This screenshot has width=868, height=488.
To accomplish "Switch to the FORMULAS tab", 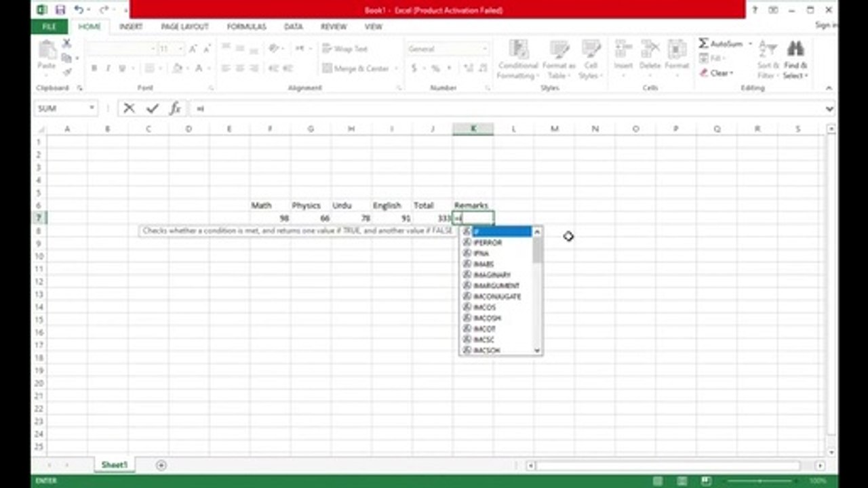I will tap(247, 26).
